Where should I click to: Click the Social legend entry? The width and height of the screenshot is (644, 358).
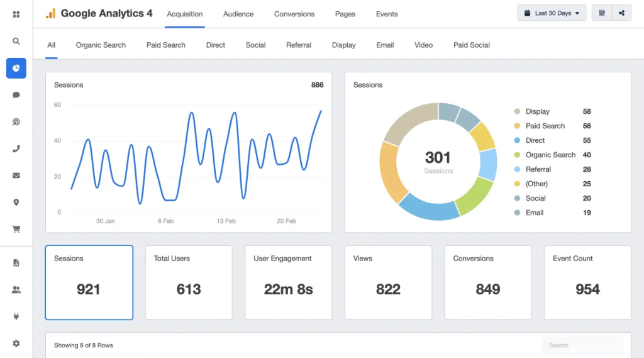pos(552,198)
